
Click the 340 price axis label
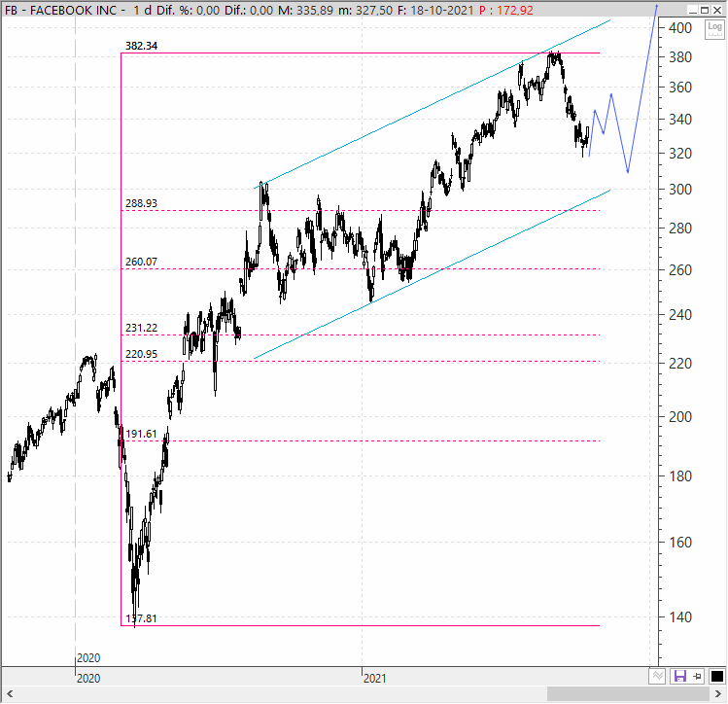(680, 120)
